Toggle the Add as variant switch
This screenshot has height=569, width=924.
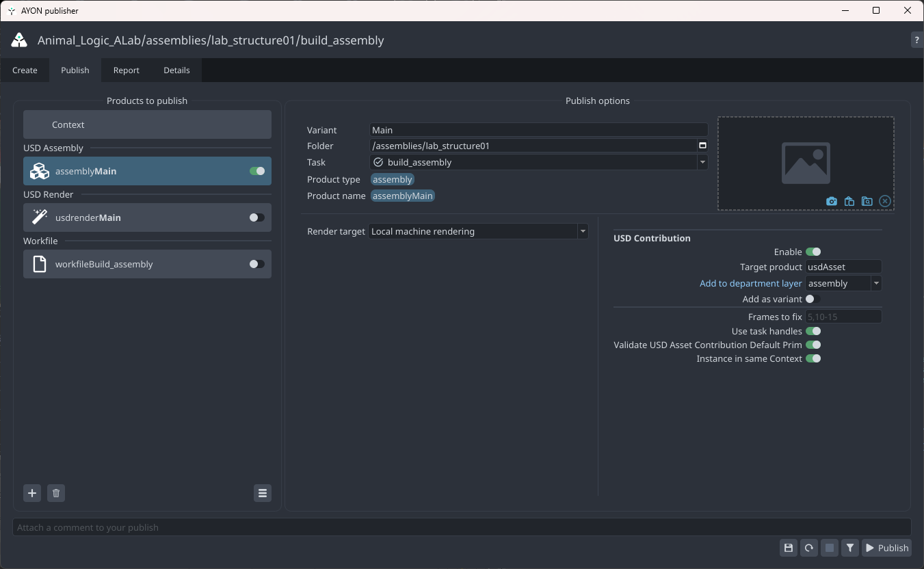click(x=813, y=299)
